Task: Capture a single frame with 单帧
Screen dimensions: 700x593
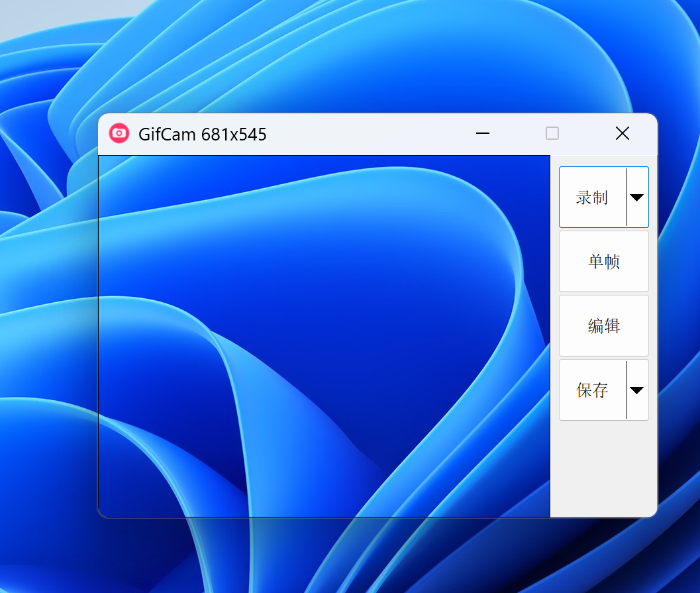Action: 603,261
